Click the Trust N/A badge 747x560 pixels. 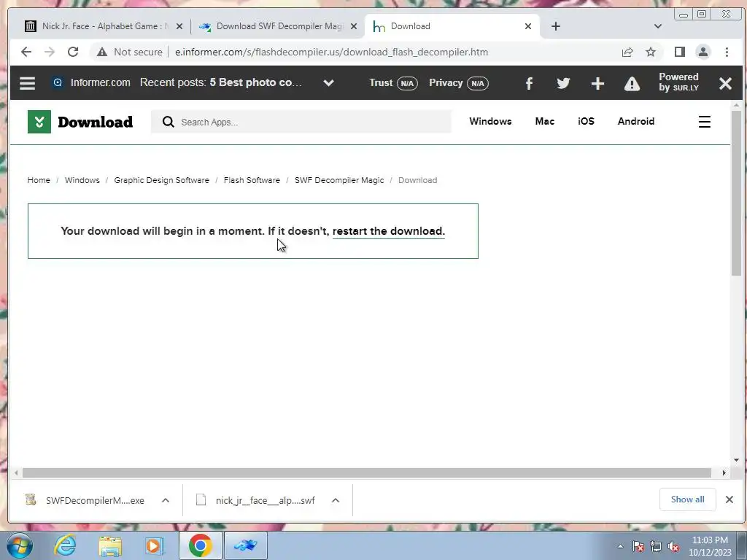393,83
